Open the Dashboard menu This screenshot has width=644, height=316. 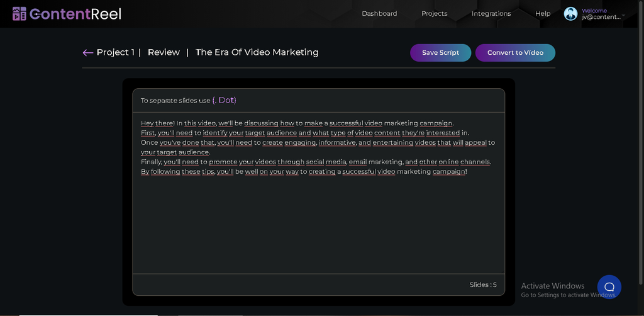379,14
